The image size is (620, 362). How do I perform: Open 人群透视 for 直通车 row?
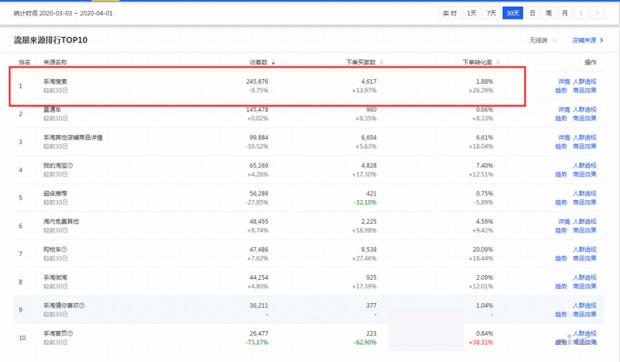pos(585,109)
